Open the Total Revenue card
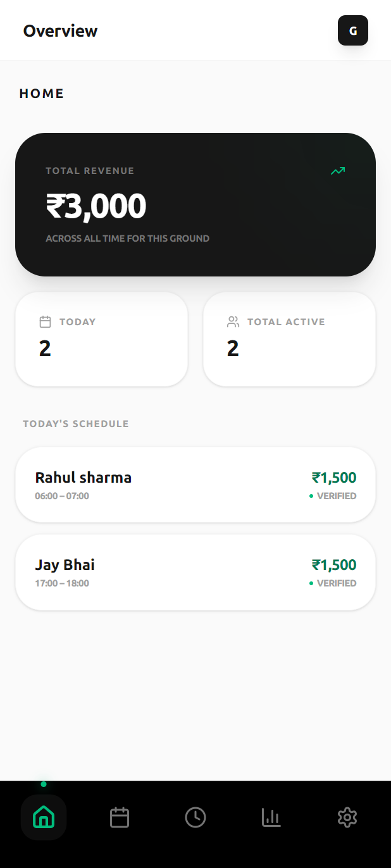The width and height of the screenshot is (391, 868). 195,204
